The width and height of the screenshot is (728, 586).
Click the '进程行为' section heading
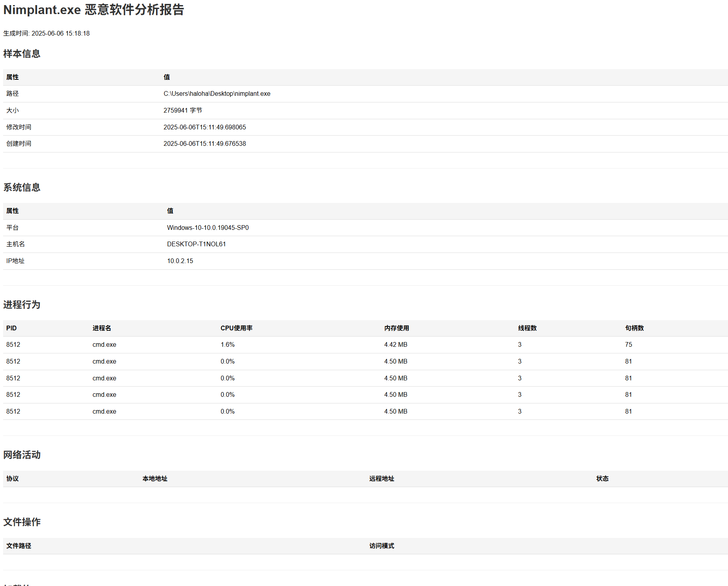22,305
